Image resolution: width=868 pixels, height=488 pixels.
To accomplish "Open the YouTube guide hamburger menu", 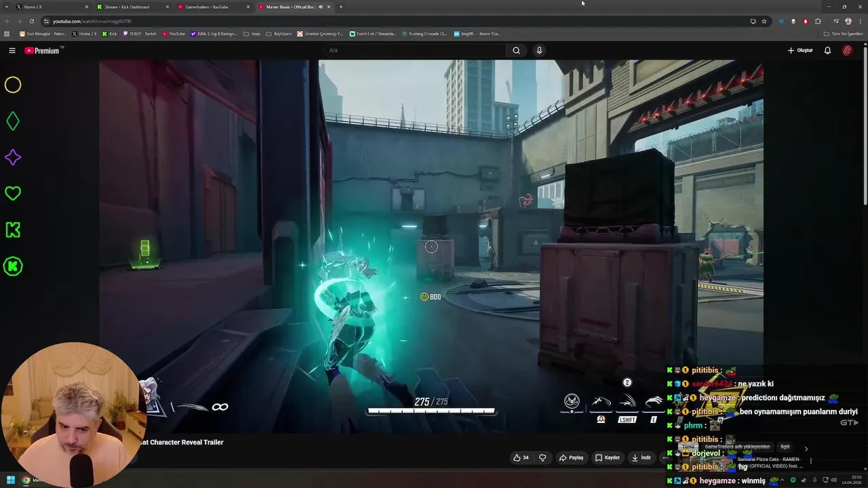I will (12, 50).
